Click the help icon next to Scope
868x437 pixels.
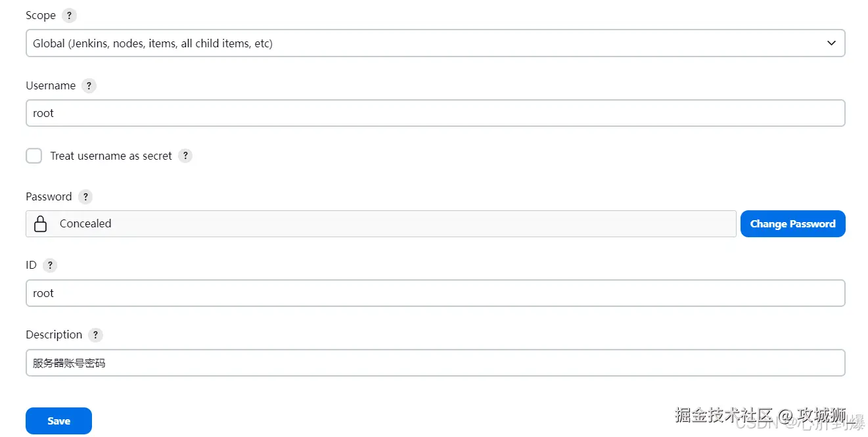pos(69,16)
